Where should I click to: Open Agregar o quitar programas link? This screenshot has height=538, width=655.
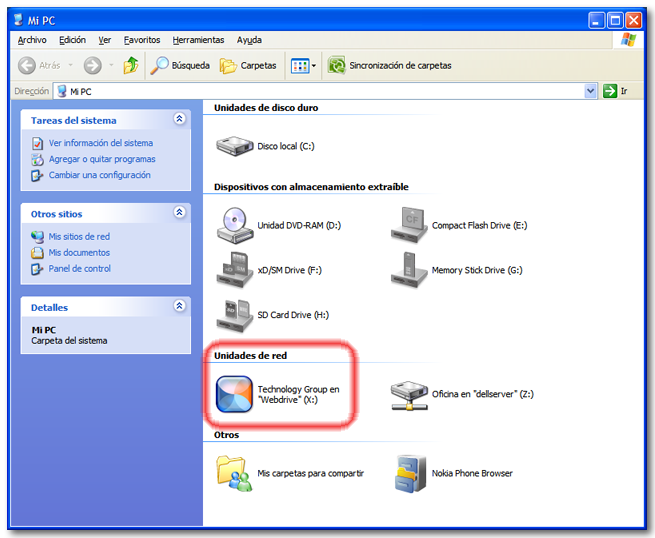pos(102,159)
